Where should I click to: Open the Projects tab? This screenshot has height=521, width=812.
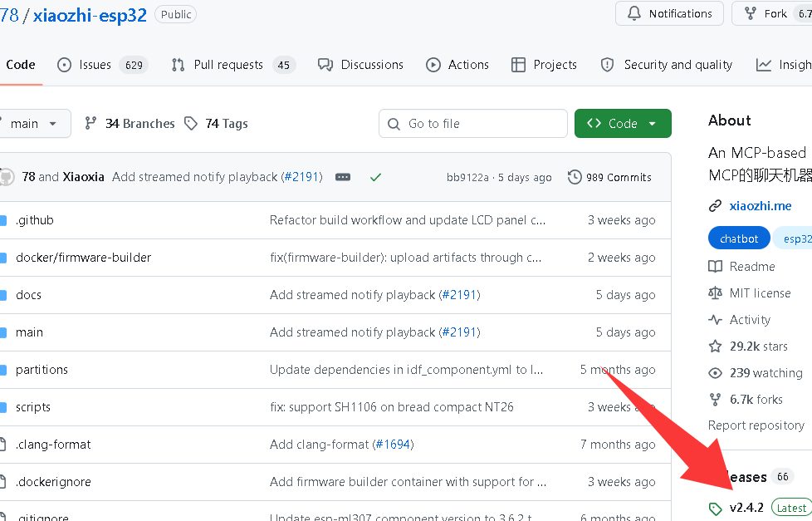[544, 65]
